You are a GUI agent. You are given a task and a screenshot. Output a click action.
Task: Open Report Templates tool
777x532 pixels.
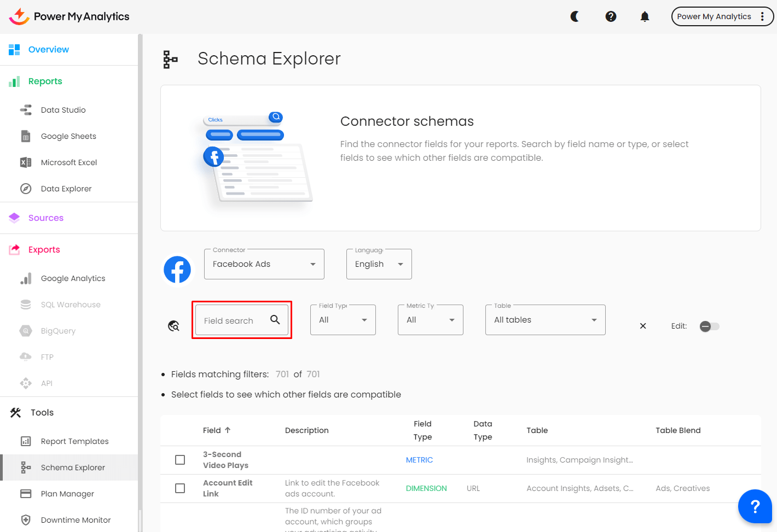[x=75, y=441]
